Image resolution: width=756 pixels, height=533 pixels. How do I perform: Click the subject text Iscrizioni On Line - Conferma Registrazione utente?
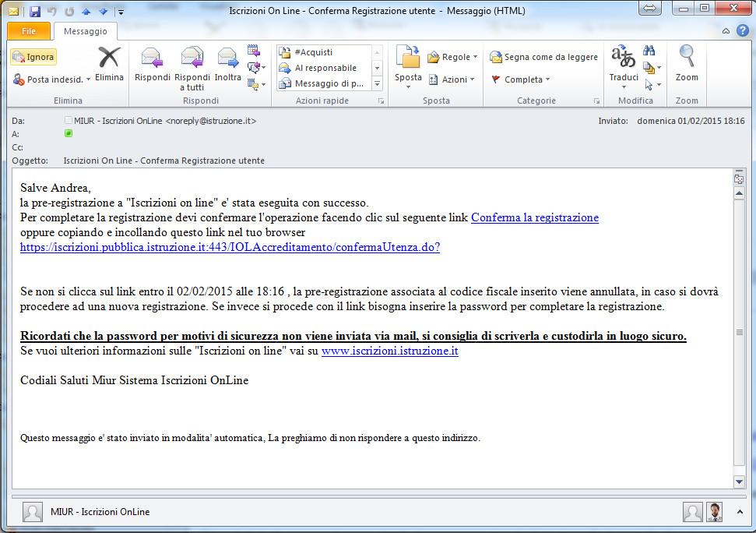coord(164,161)
